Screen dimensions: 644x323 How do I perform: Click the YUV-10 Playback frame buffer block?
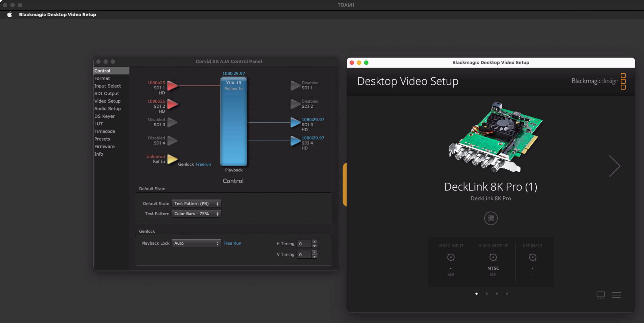click(x=234, y=122)
